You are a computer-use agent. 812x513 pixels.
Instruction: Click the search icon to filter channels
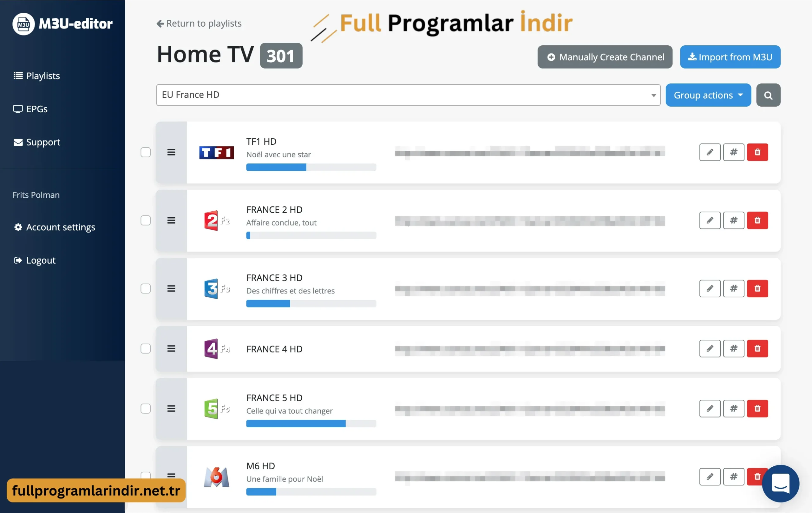[x=768, y=95]
